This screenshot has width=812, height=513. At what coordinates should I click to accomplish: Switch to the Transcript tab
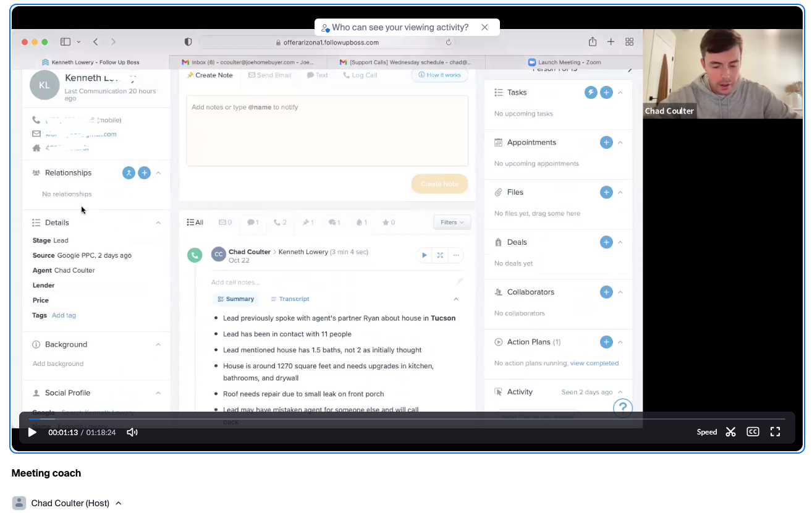point(290,299)
